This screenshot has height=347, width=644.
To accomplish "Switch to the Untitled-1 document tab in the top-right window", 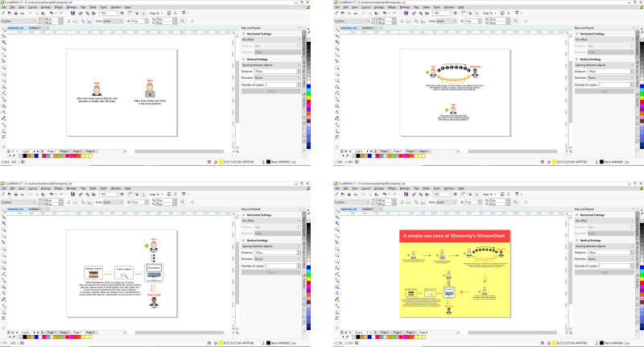I will (368, 28).
